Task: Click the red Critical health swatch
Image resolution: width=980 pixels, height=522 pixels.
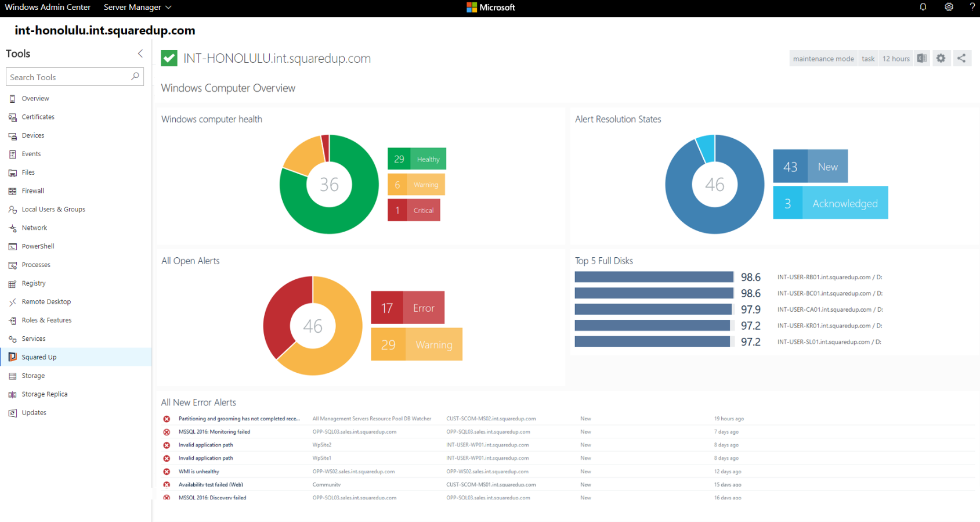Action: [x=414, y=210]
